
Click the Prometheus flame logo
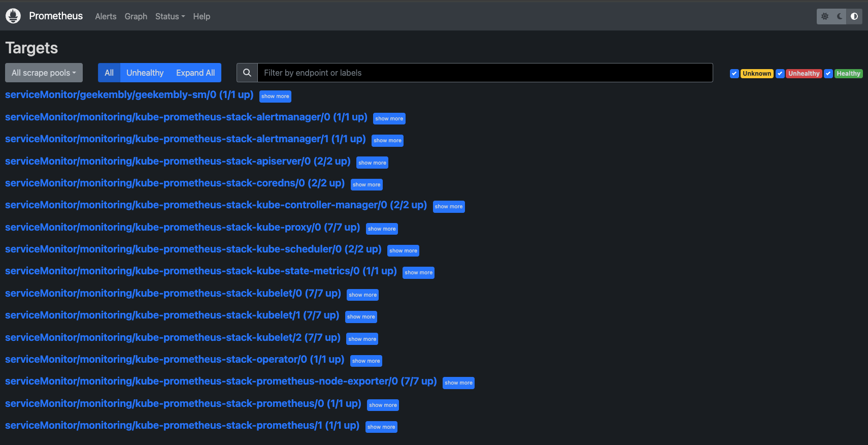(13, 16)
